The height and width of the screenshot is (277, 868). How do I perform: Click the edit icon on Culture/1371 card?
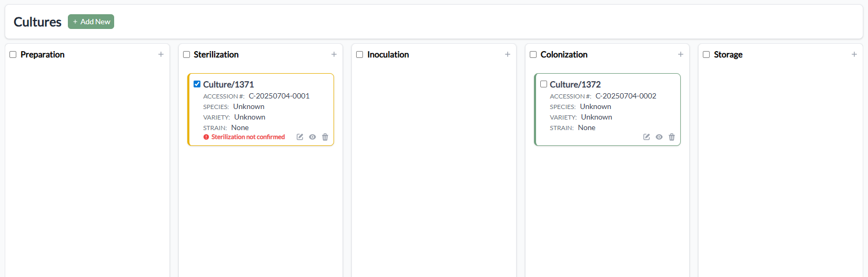pyautogui.click(x=300, y=137)
